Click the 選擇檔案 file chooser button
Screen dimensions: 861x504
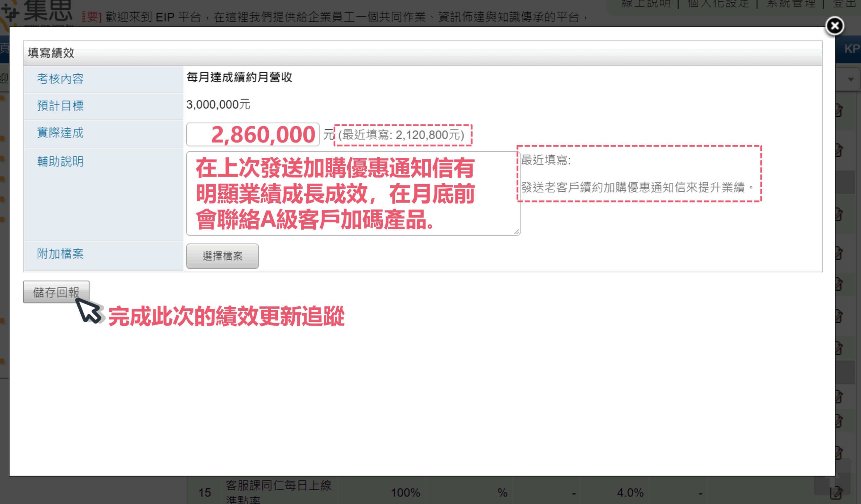222,256
